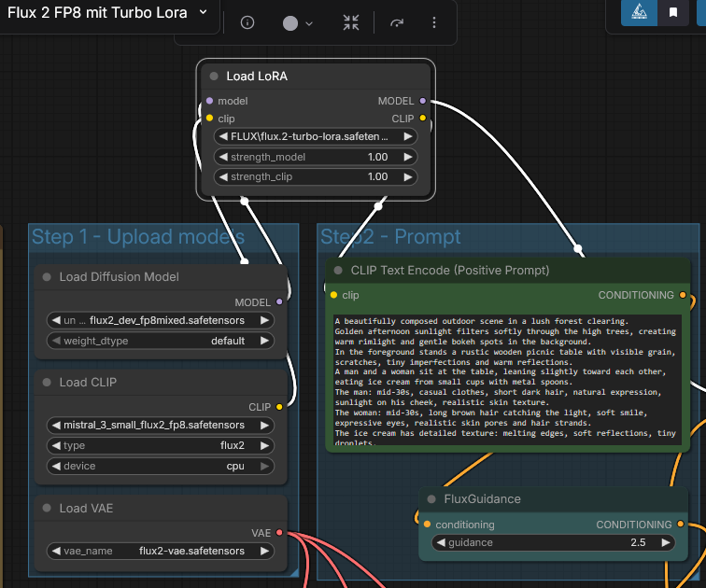Increase guidance with right arrow

666,542
